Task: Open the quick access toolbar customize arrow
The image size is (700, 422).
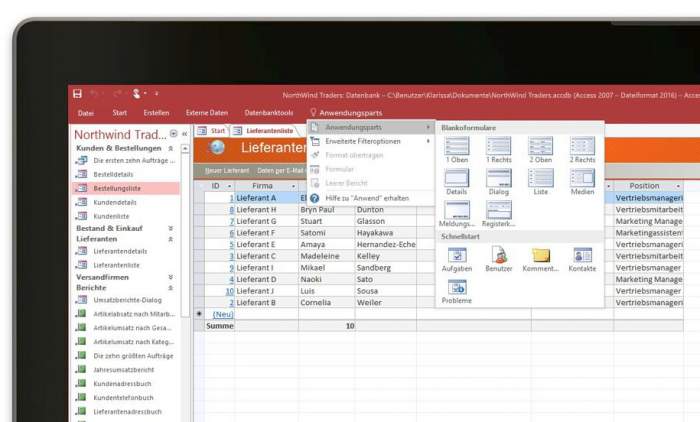Action: click(157, 94)
